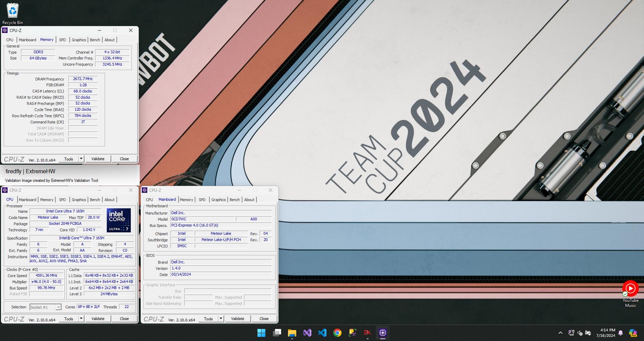The height and width of the screenshot is (341, 644).
Task: Switch to Memory tab in bottom-left CPU window
Action: (47, 200)
